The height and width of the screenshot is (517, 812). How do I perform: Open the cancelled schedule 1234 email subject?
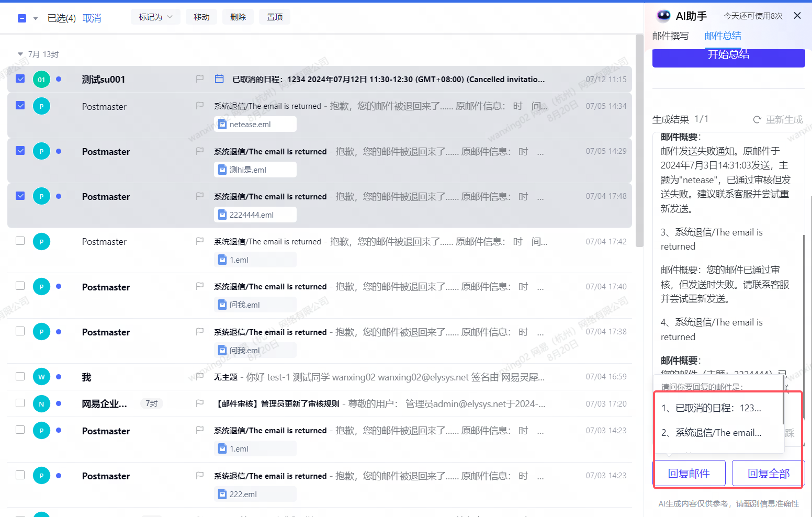click(388, 80)
